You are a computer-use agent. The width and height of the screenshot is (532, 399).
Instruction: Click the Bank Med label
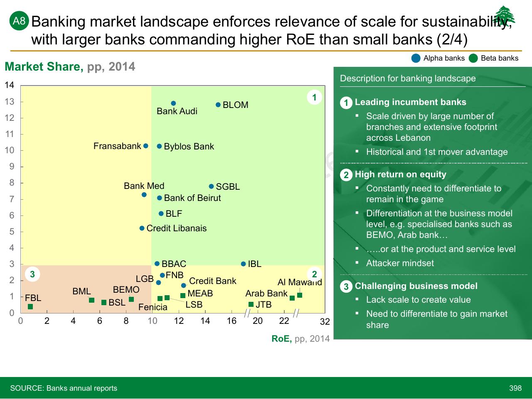point(144,186)
